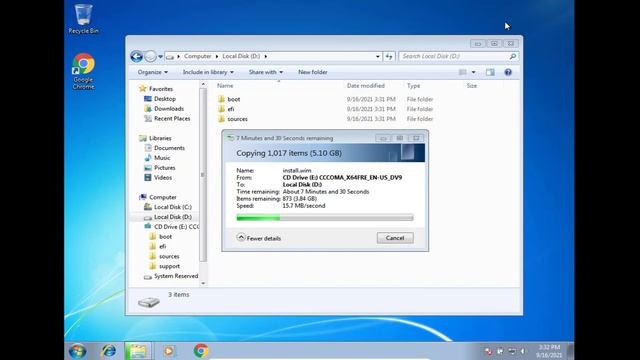Create a New folder from the toolbar

[x=313, y=72]
